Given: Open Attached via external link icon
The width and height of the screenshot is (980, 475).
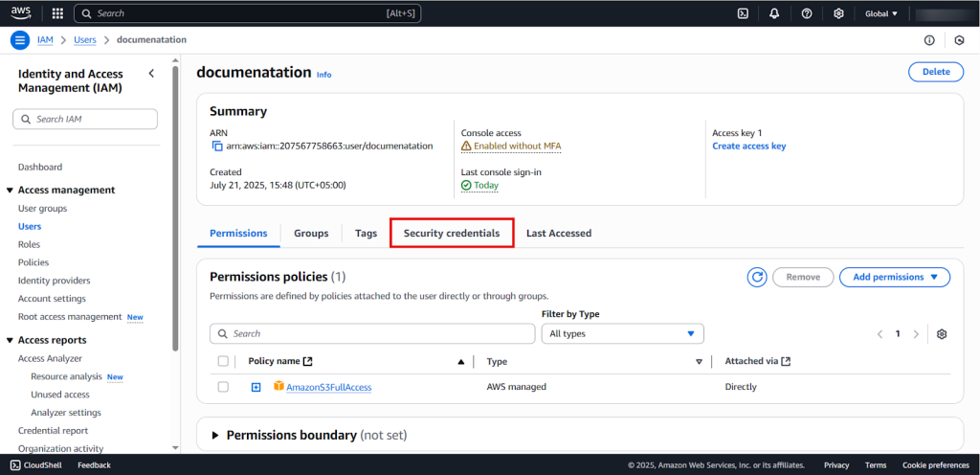Looking at the screenshot, I should 786,361.
